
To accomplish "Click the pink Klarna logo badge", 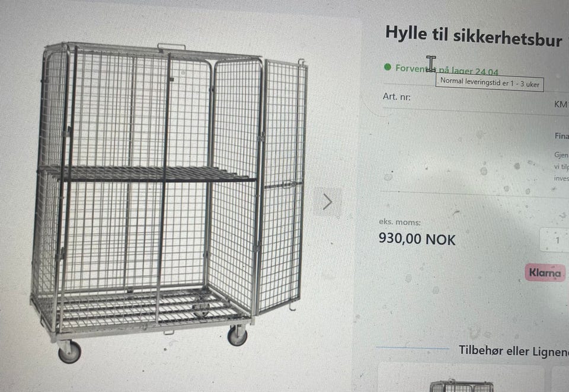I will [545, 273].
